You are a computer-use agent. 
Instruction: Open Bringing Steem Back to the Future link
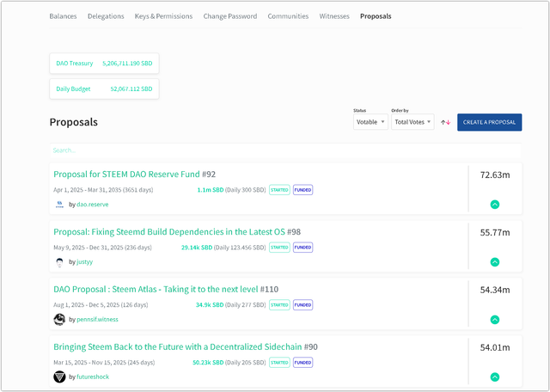tap(178, 346)
